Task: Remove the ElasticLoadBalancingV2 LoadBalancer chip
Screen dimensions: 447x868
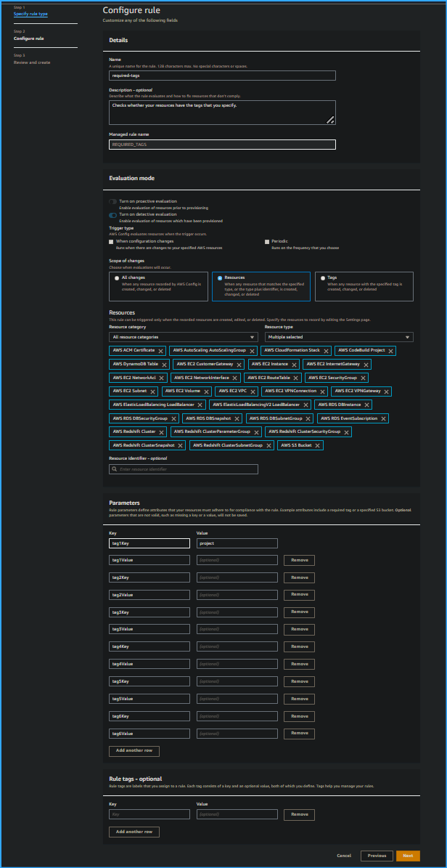Action: click(305, 405)
